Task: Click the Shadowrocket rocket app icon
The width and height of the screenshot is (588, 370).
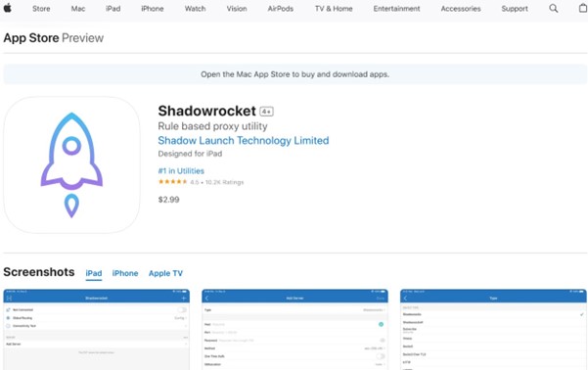Action: 71,164
